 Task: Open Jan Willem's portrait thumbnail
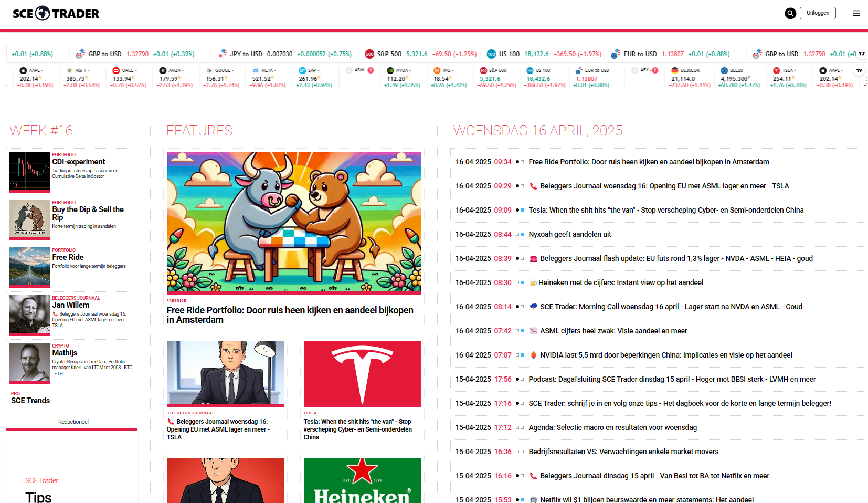[x=30, y=315]
